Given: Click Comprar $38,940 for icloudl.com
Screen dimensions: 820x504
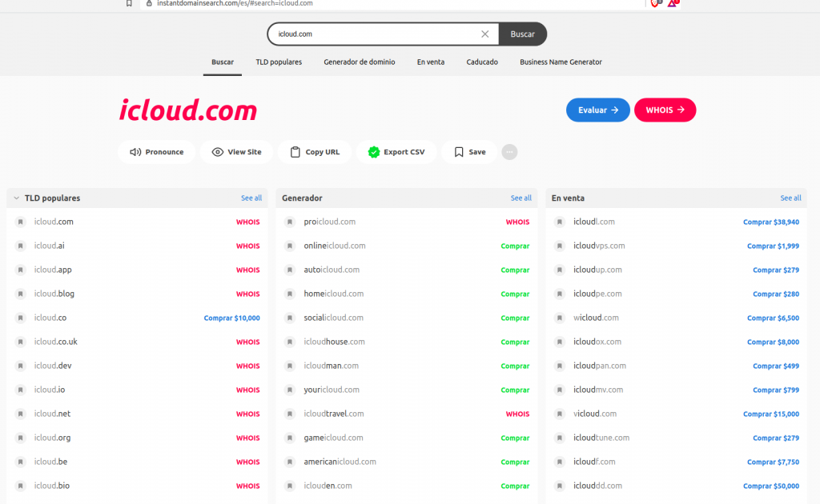Looking at the screenshot, I should click(x=771, y=222).
